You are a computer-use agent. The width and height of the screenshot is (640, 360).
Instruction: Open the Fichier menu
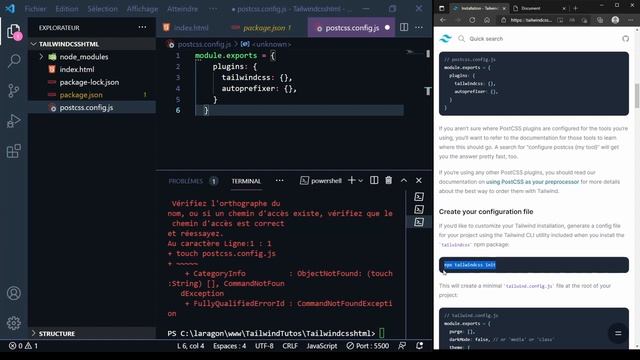pyautogui.click(x=35, y=9)
